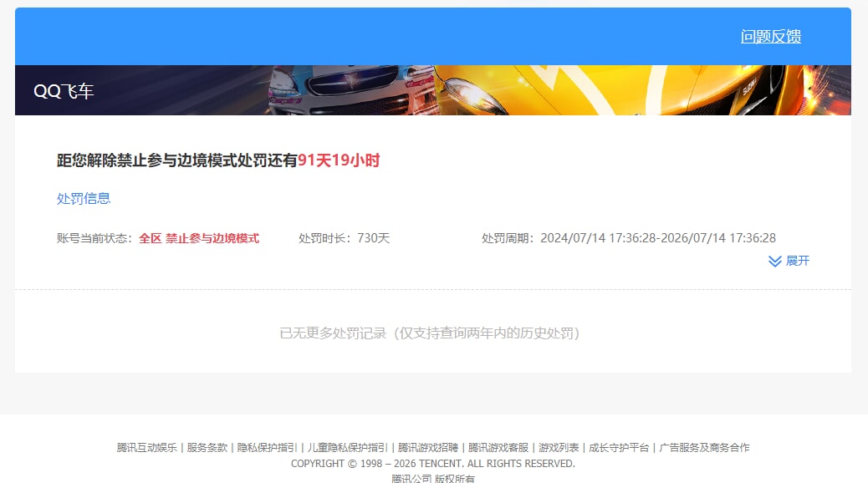Open the 儿童隐私保护指引 footer link
The image size is (868, 483).
coord(348,448)
